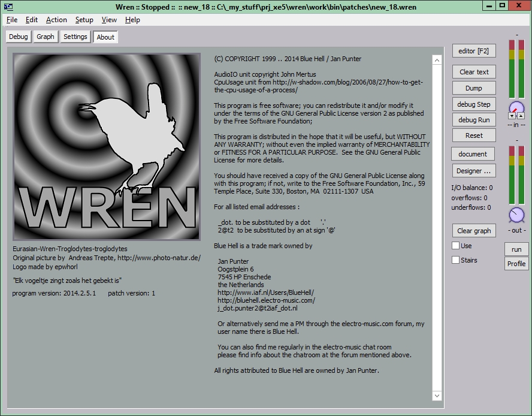This screenshot has width=532, height=416.
Task: Open the Designer ... dialog button
Action: [x=474, y=171]
